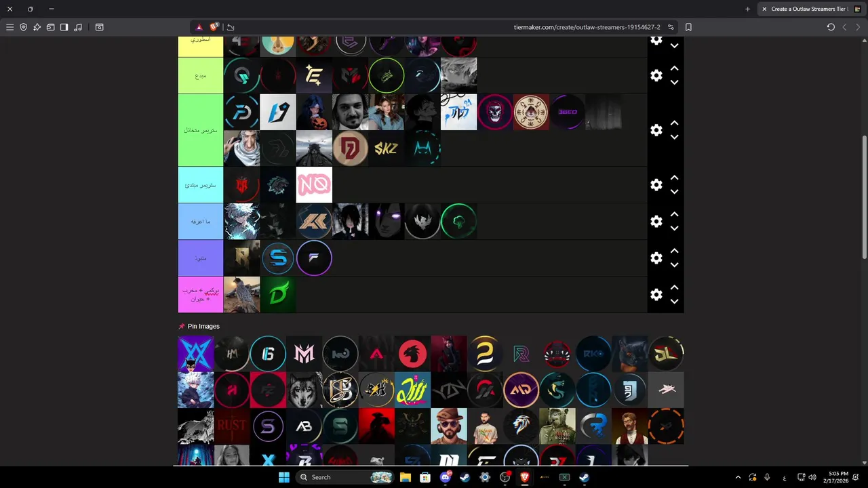Image resolution: width=868 pixels, height=488 pixels.
Task: Move the pink tier row down
Action: (x=674, y=302)
